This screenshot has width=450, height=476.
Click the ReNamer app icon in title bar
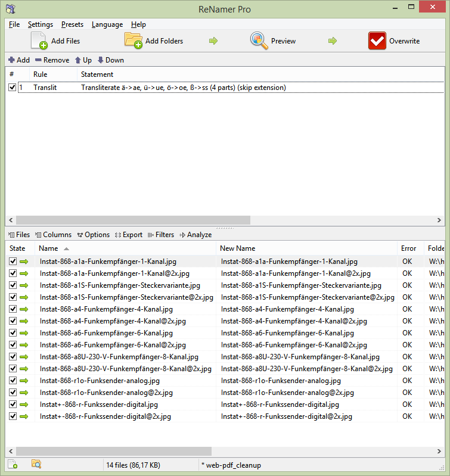click(x=11, y=9)
